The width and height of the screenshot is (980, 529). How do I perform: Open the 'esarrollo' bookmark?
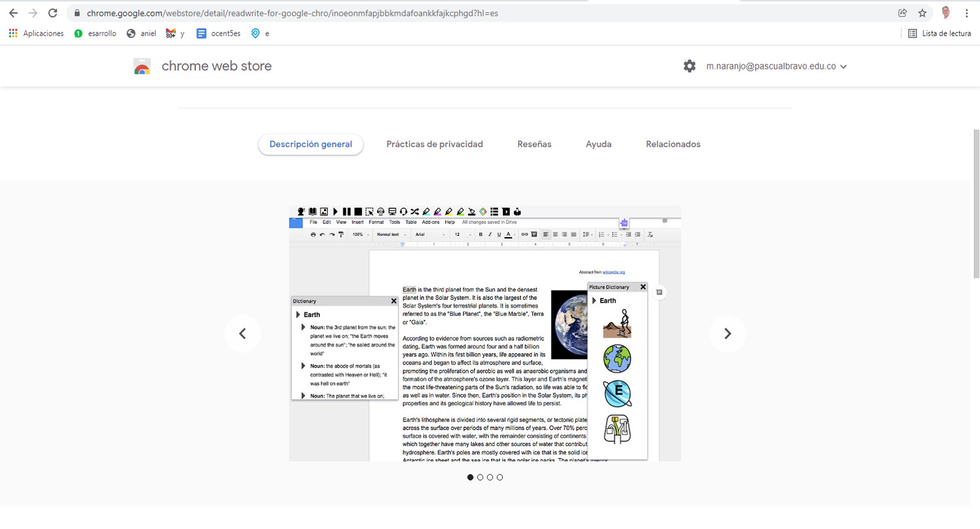[95, 33]
